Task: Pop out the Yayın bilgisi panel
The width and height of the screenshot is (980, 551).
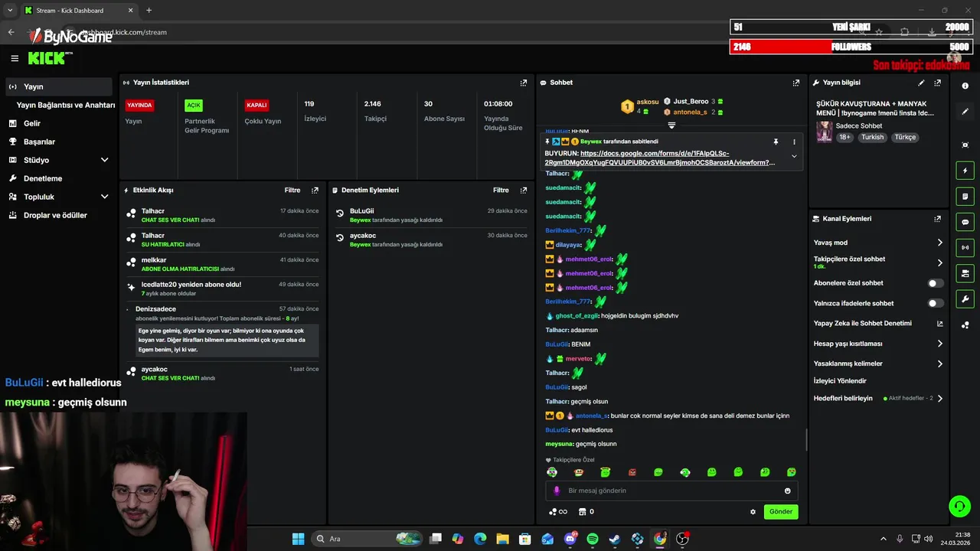Action: 937,83
